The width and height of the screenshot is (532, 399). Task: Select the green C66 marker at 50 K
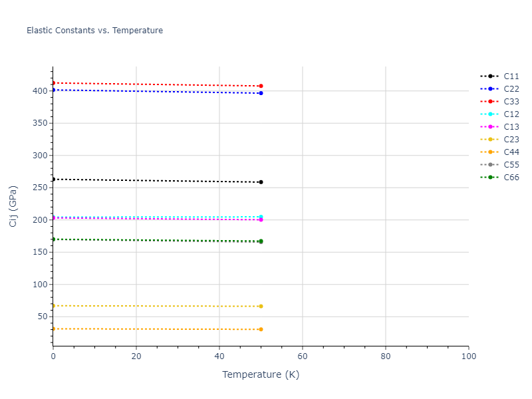coord(261,241)
